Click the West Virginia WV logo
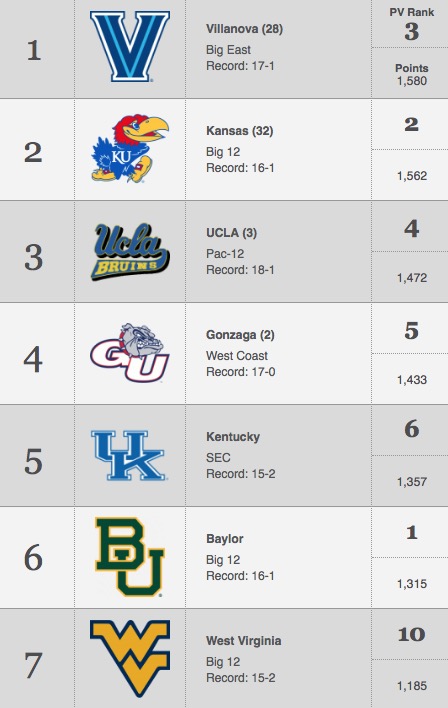 (x=130, y=658)
